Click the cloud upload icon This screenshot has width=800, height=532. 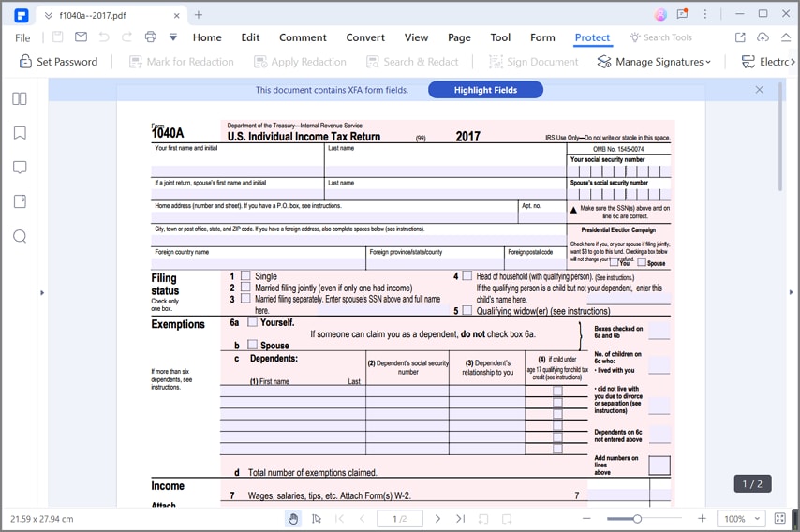tap(763, 37)
